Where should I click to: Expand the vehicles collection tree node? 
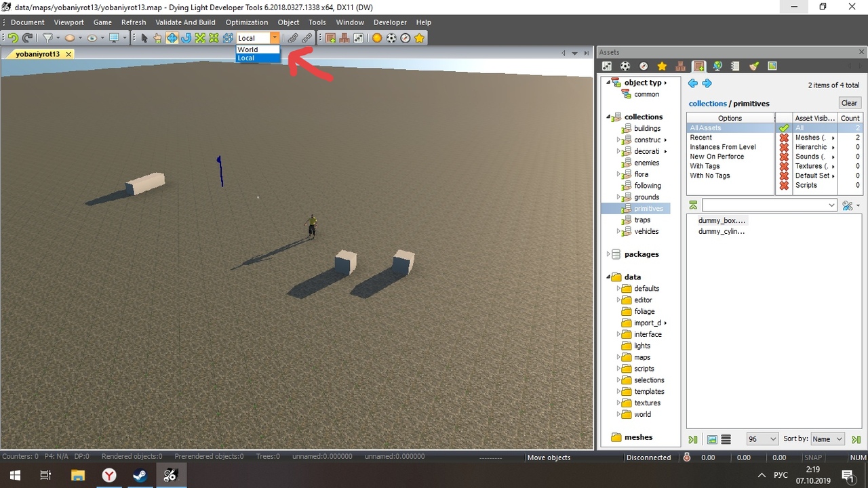(x=618, y=231)
